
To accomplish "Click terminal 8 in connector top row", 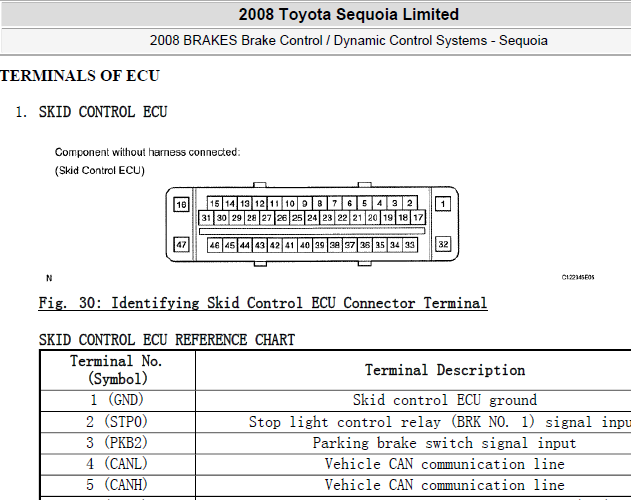I will coord(320,203).
